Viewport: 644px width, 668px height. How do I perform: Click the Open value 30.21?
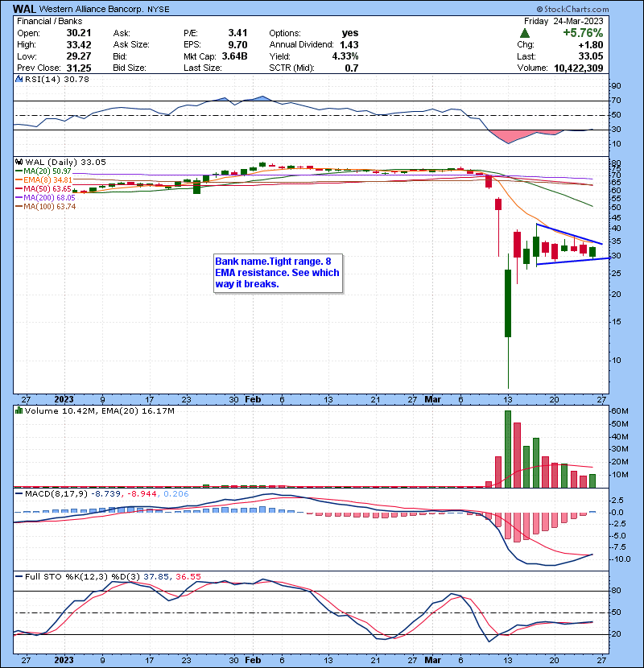click(x=79, y=33)
